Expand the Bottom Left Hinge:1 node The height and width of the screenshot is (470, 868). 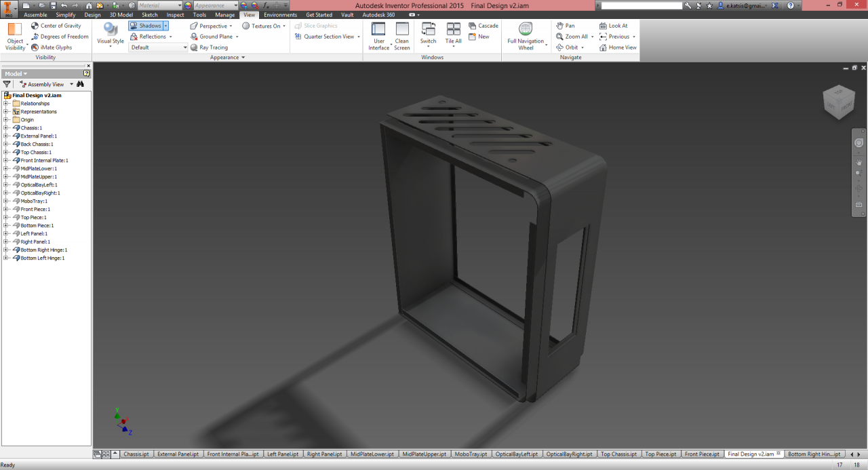tap(5, 258)
